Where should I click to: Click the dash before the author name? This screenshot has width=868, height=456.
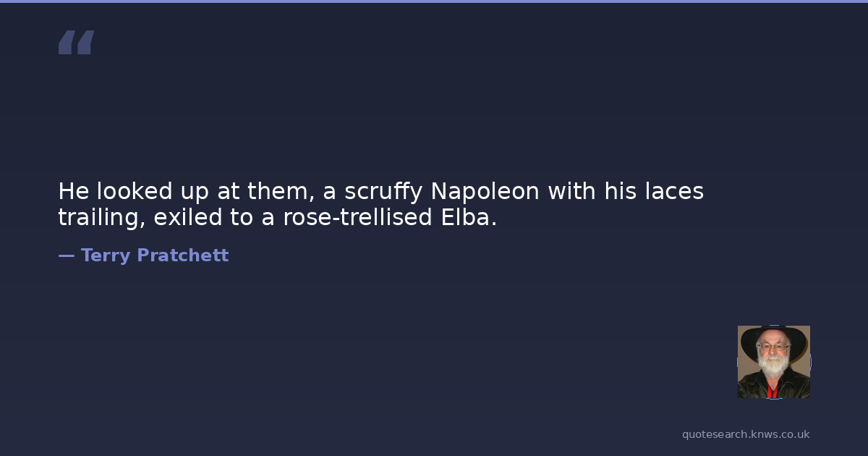pos(66,256)
